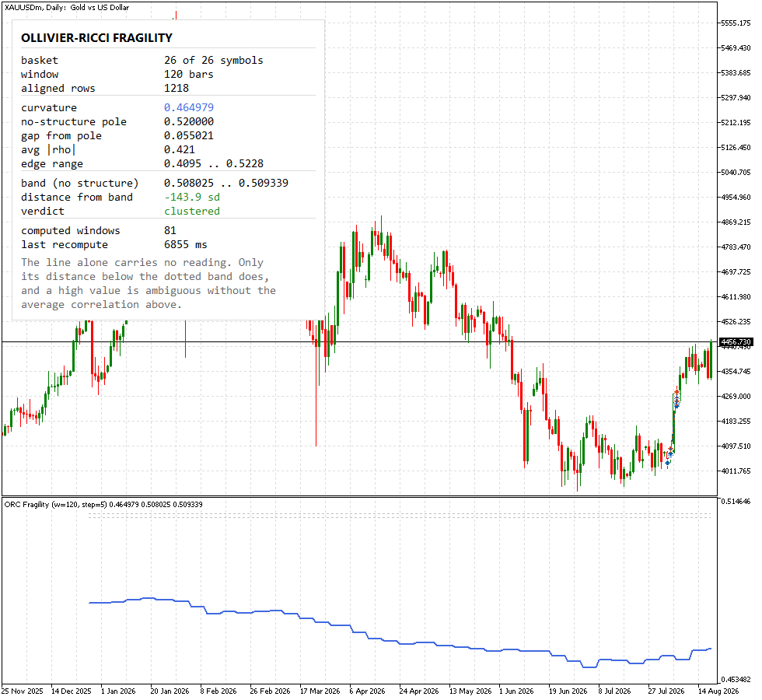Viewport: 762px width, 700px height.
Task: Click the "8 Feb 2026" date label
Action: (x=218, y=691)
